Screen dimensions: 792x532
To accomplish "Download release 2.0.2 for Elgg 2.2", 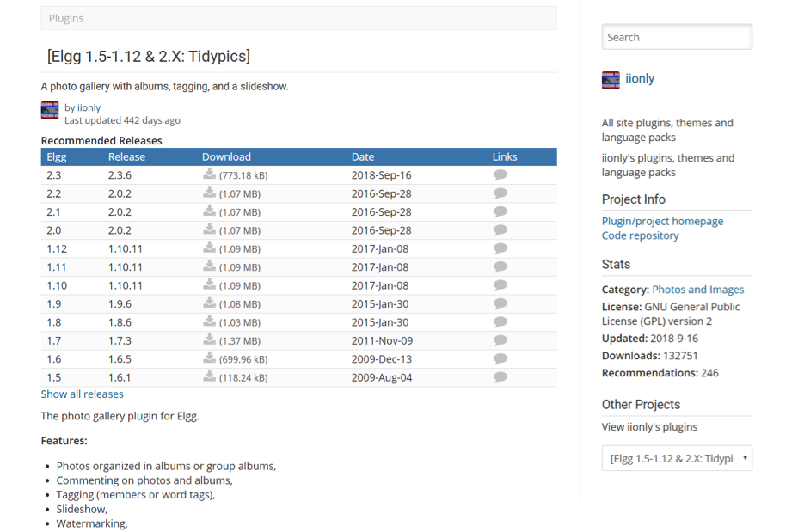I will (209, 193).
